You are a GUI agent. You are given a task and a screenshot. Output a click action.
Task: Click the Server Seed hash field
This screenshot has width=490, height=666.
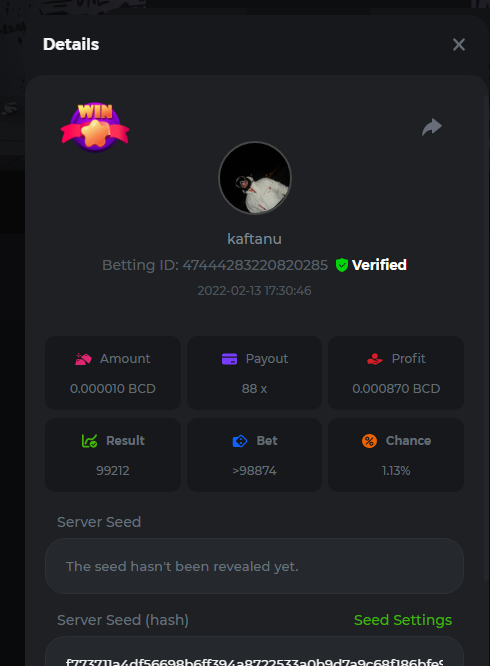[x=254, y=652]
